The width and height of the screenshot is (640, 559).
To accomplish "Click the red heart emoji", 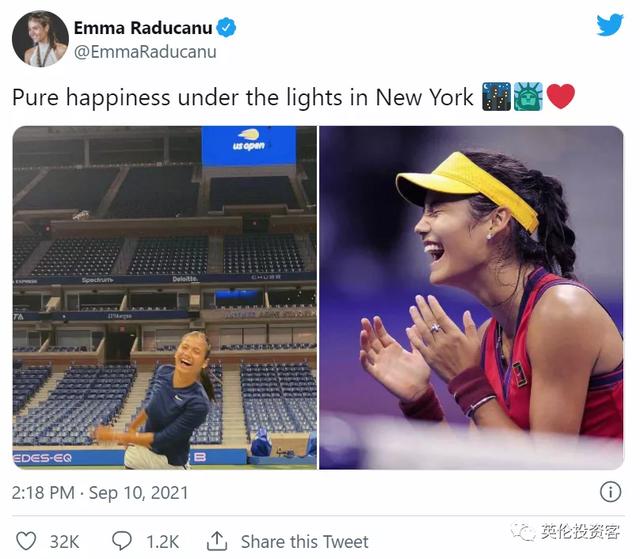I will 560,97.
